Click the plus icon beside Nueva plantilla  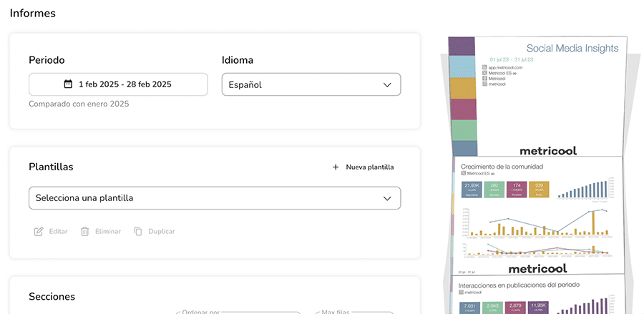pyautogui.click(x=336, y=167)
